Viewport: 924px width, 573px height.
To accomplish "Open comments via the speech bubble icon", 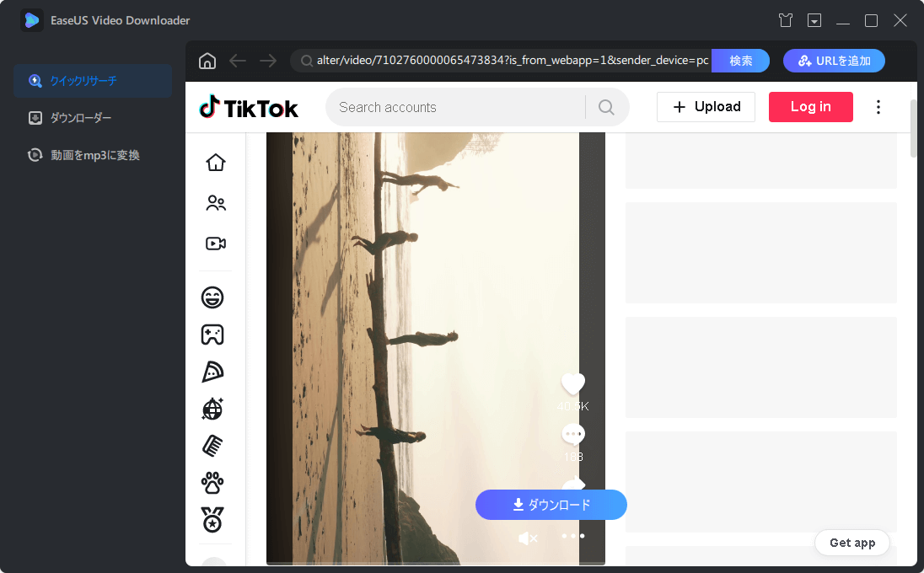I will [x=573, y=433].
